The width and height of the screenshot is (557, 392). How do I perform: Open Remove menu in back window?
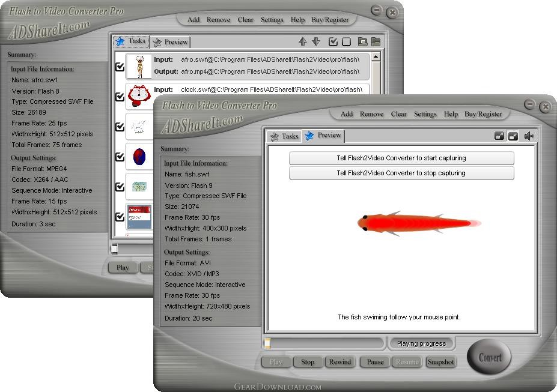tap(219, 20)
